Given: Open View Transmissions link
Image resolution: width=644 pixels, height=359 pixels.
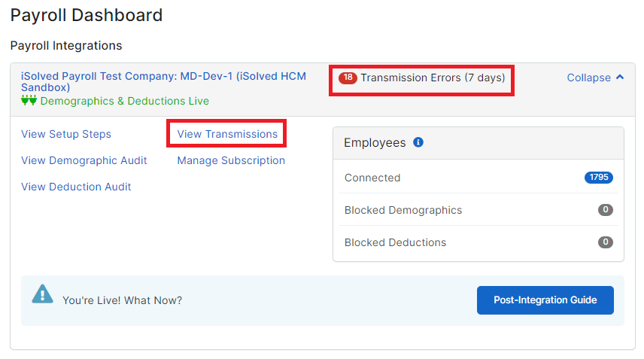Looking at the screenshot, I should coord(227,134).
